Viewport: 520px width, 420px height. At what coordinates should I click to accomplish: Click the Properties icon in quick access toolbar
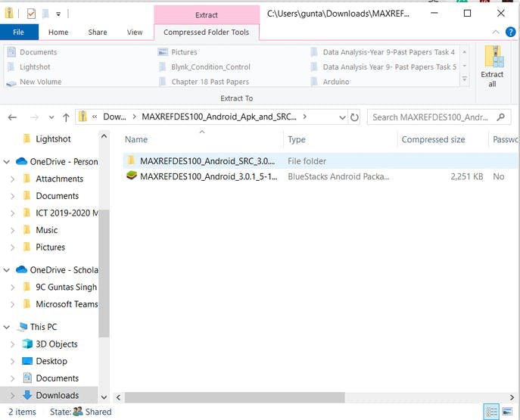pos(31,14)
